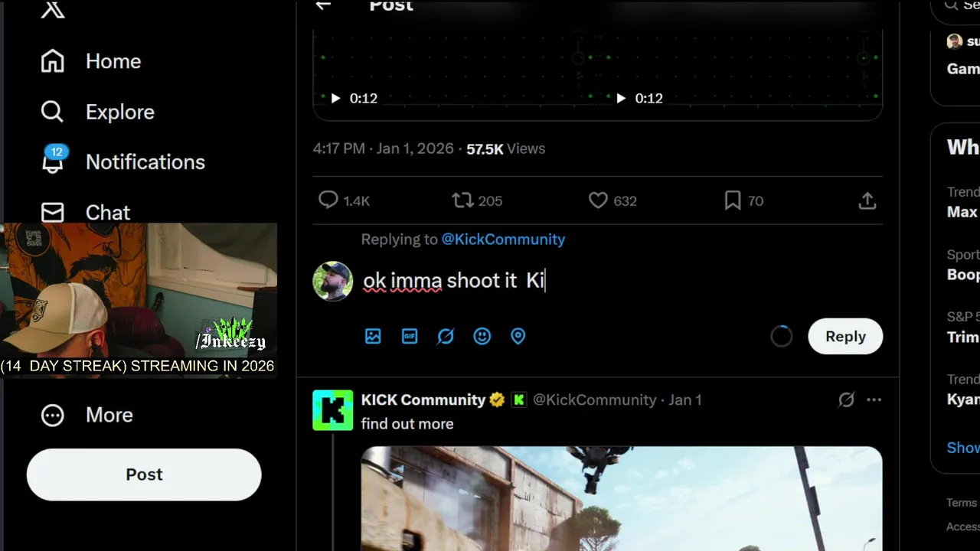Click the Grok enhance icon in composer
Viewport: 980px width, 551px height.
[x=446, y=336]
